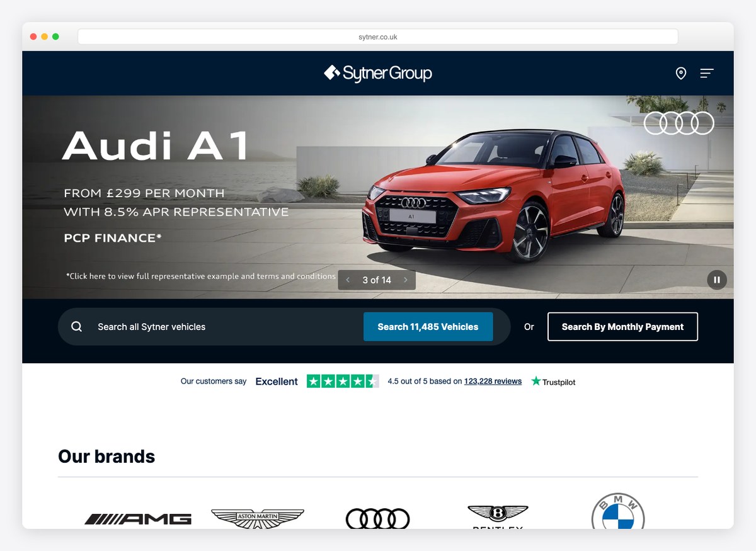Click the Audi A1 banner headline
Viewport: 756px width, 551px height.
pos(156,145)
